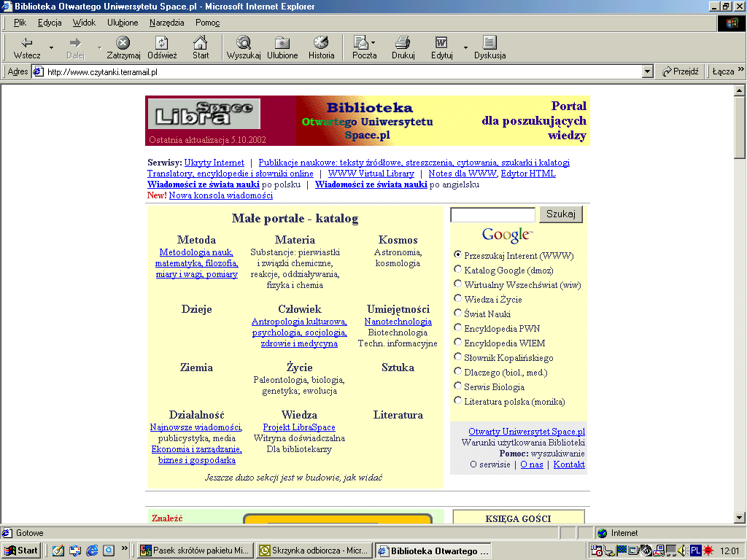Click the Google logo
The width and height of the screenshot is (747, 560).
click(x=508, y=235)
